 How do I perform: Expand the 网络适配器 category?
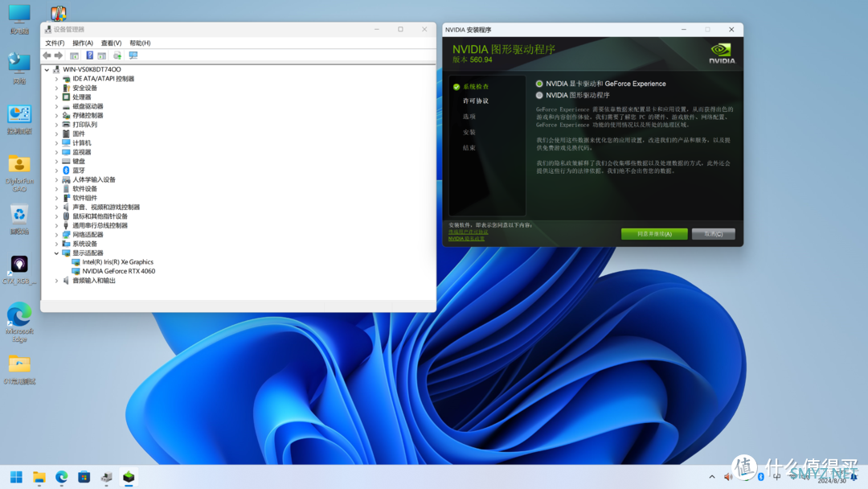click(56, 235)
